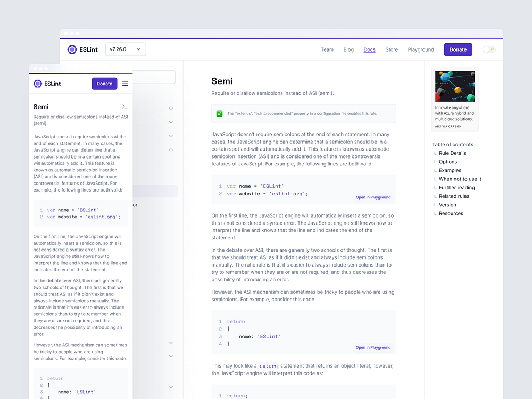
Task: Click the Donate button in the navbar
Action: tap(458, 49)
